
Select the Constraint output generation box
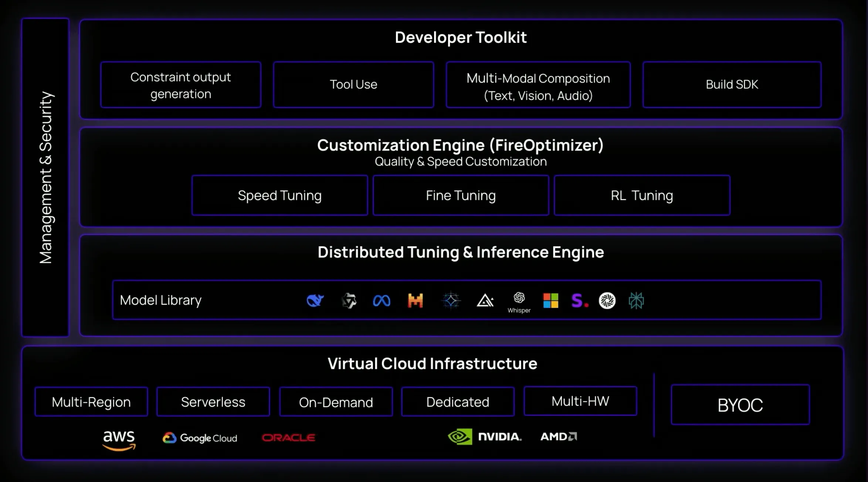[181, 85]
